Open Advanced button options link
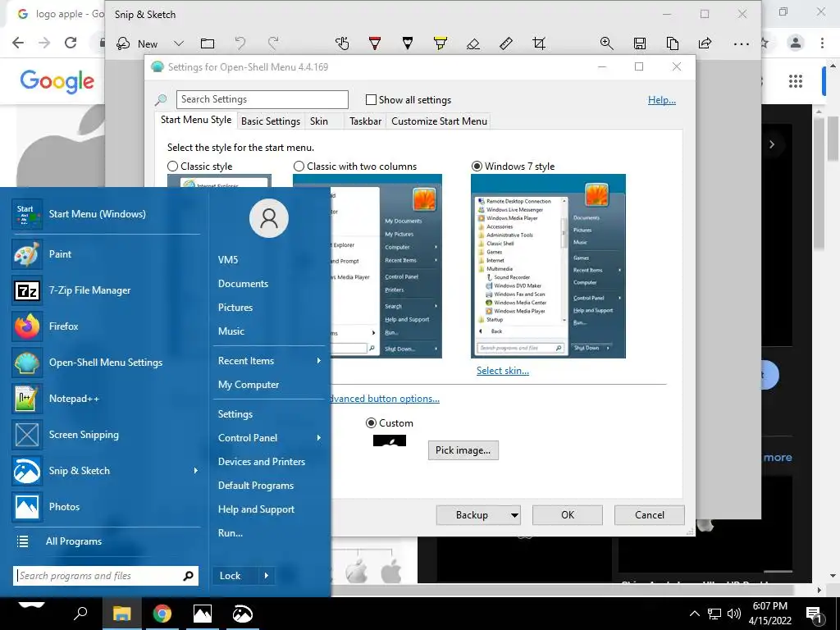The width and height of the screenshot is (840, 630). [384, 399]
